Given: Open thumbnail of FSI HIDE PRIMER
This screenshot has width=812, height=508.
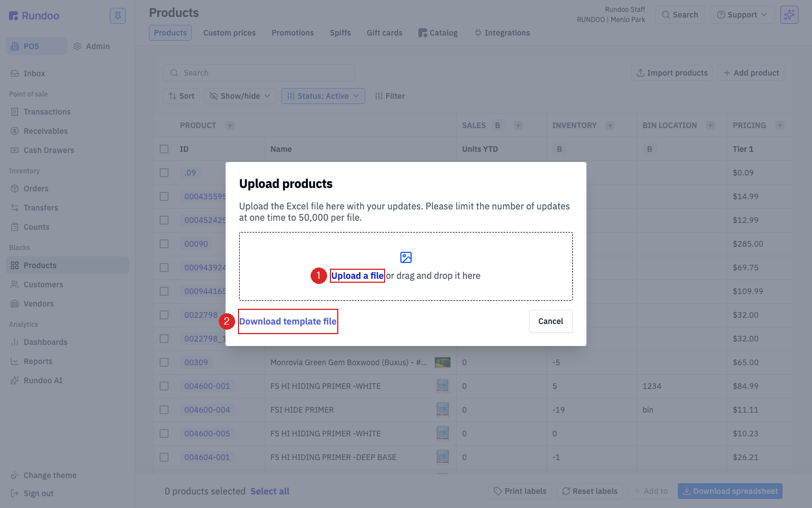Looking at the screenshot, I should tap(443, 410).
